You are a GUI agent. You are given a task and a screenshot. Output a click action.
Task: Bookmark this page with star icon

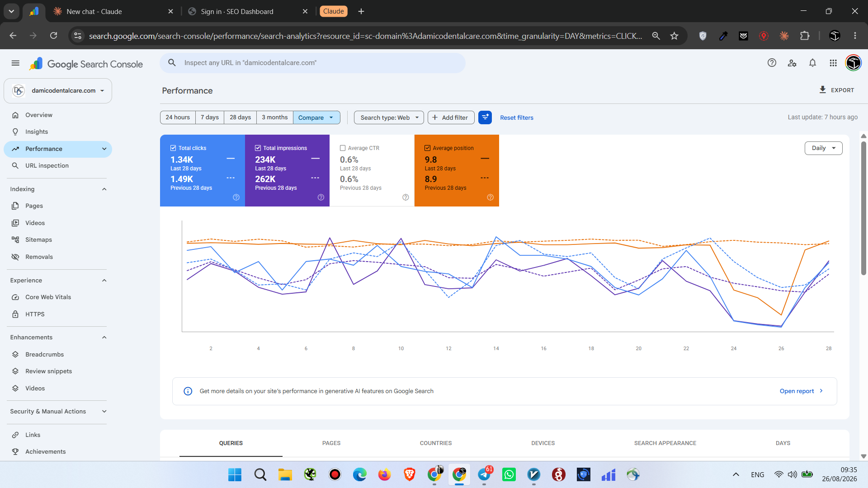pyautogui.click(x=674, y=36)
